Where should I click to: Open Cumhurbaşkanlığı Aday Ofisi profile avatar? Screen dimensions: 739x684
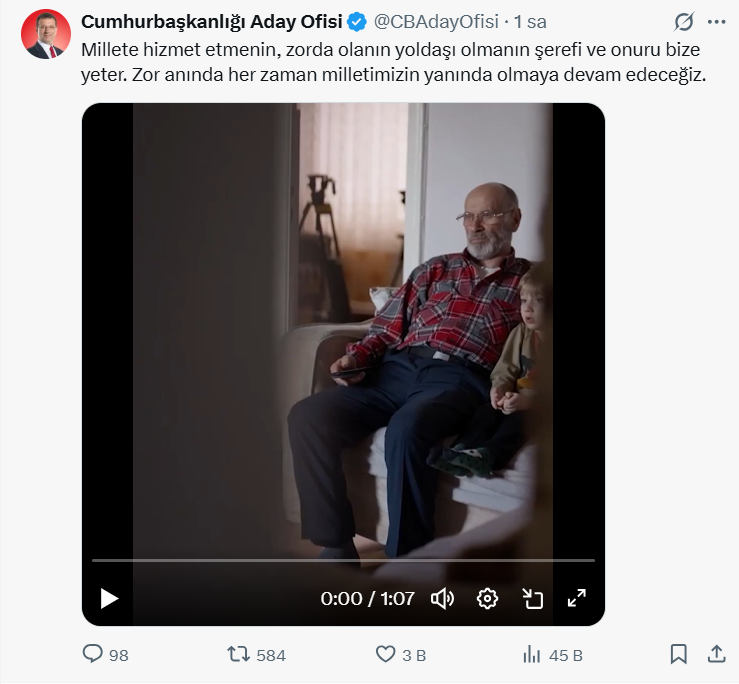pyautogui.click(x=46, y=34)
